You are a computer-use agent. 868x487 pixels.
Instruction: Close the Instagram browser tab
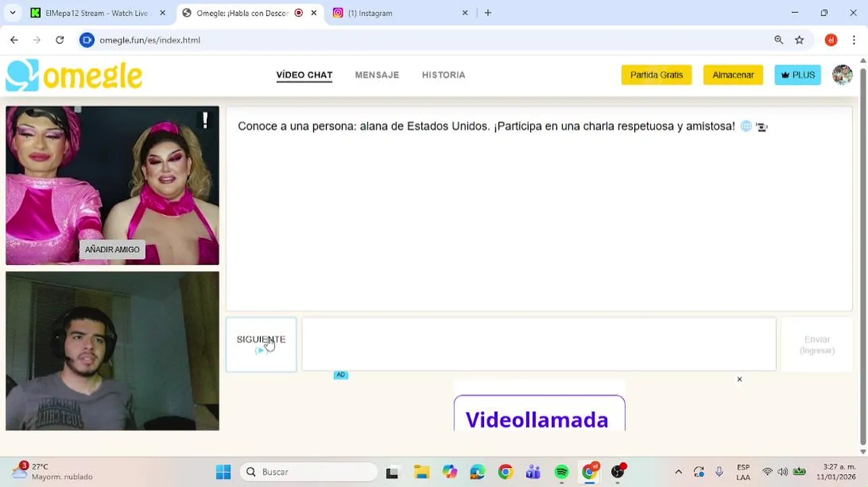click(464, 13)
